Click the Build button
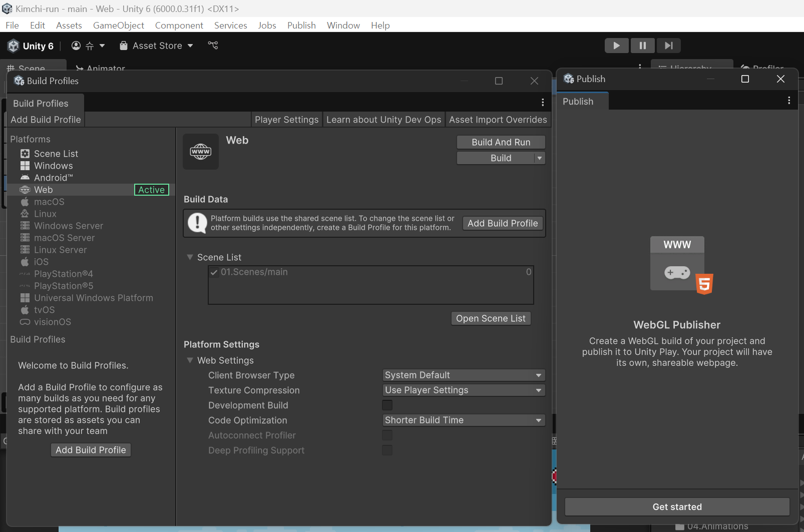The height and width of the screenshot is (532, 804). click(x=496, y=158)
